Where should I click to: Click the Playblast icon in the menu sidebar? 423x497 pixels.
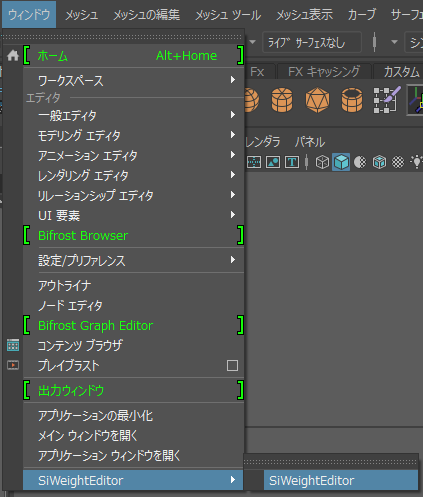tap(13, 365)
